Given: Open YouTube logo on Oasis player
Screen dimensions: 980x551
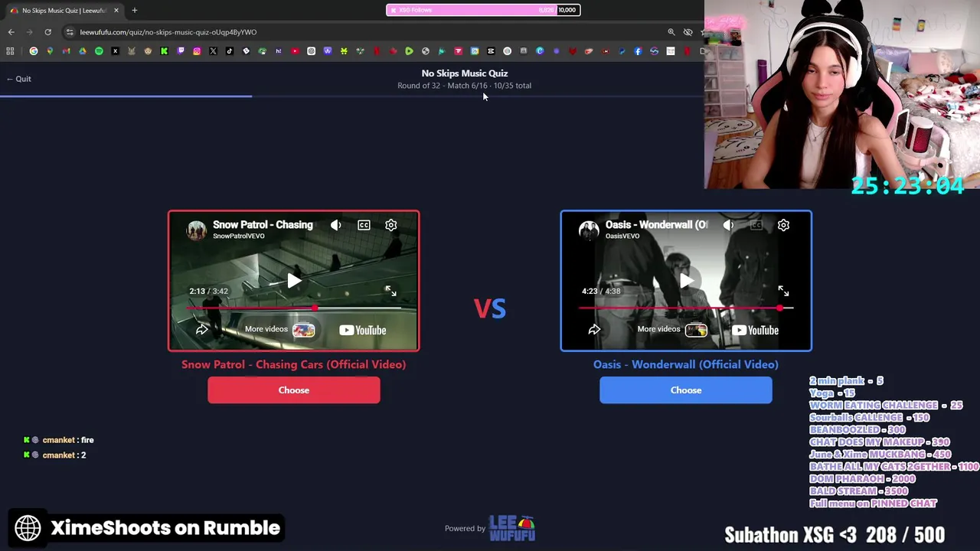Looking at the screenshot, I should 755,330.
